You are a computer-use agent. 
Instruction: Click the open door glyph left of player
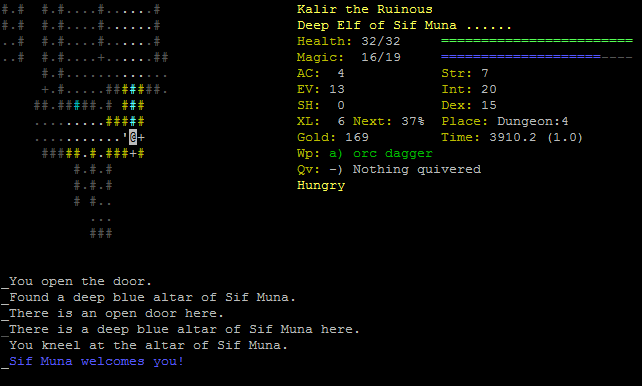pyautogui.click(x=125, y=135)
